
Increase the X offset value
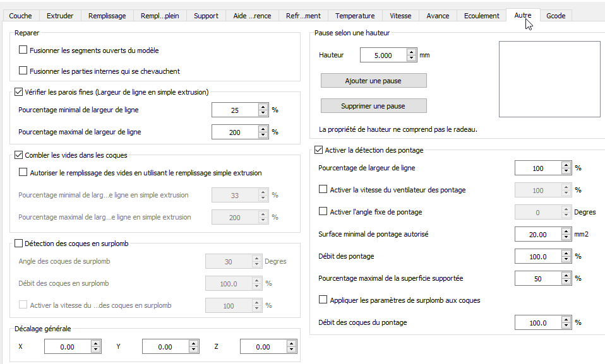(96, 343)
